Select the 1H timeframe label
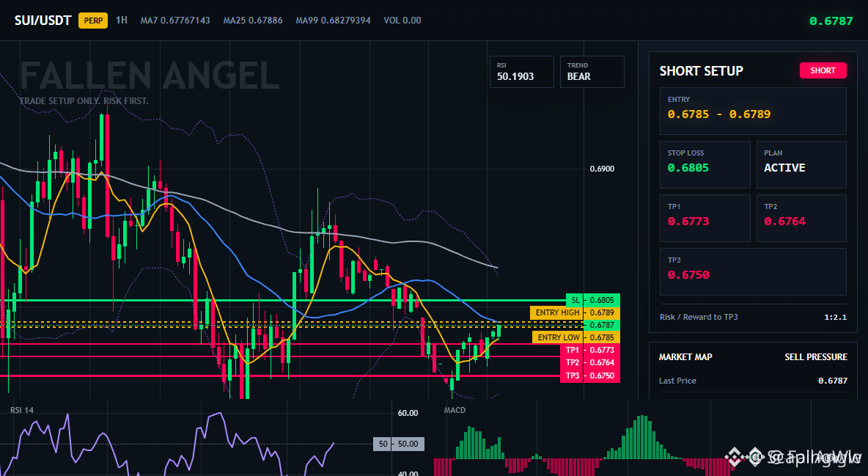The height and width of the screenshot is (476, 868). coord(121,20)
